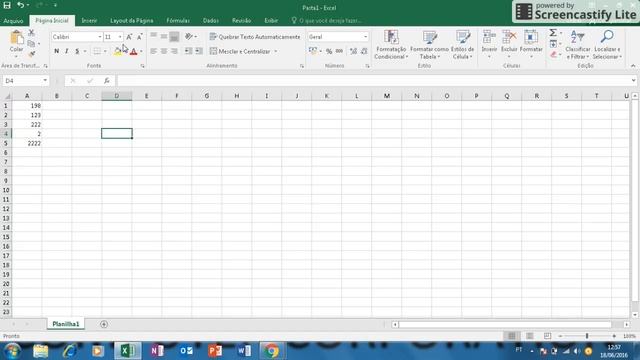The width and height of the screenshot is (640, 360).
Task: Toggle bold with the N button
Action: point(56,51)
